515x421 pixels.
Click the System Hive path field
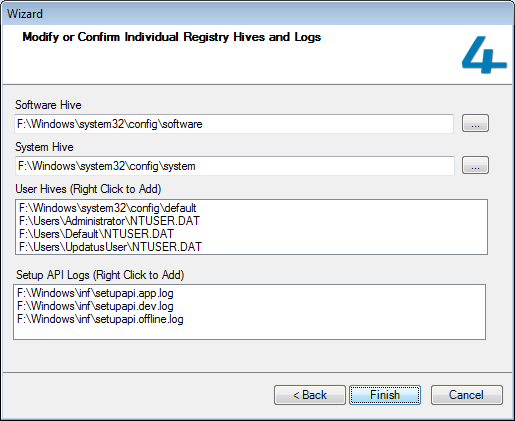tap(235, 166)
